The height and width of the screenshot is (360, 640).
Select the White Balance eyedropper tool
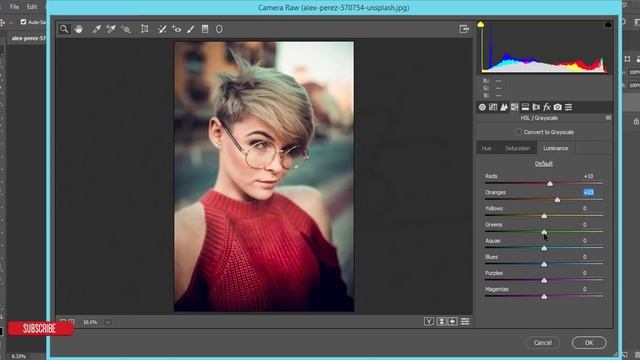tap(96, 29)
